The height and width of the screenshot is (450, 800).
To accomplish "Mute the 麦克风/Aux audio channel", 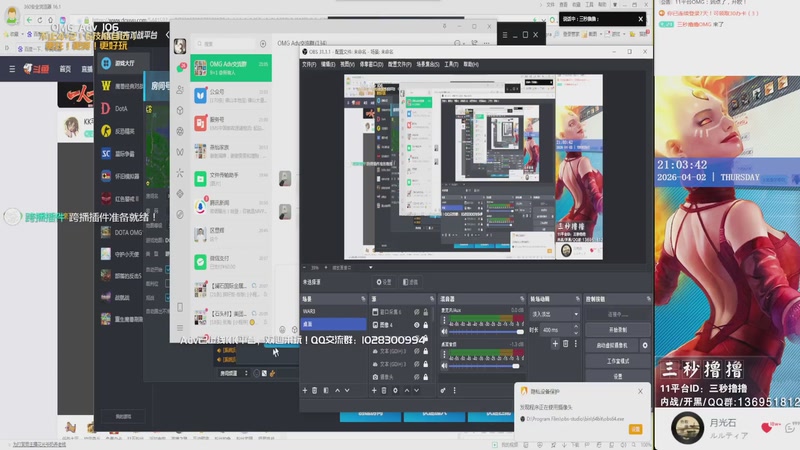I will [444, 332].
